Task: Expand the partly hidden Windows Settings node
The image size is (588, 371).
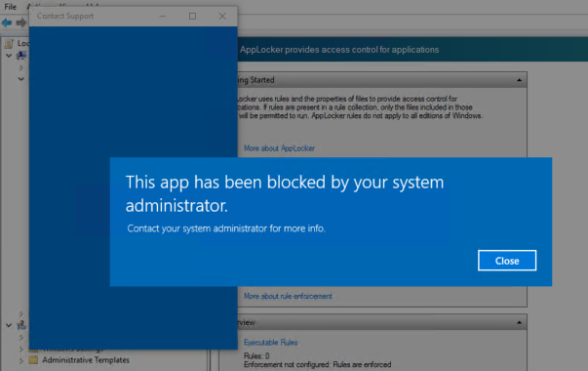Action: coord(21,350)
